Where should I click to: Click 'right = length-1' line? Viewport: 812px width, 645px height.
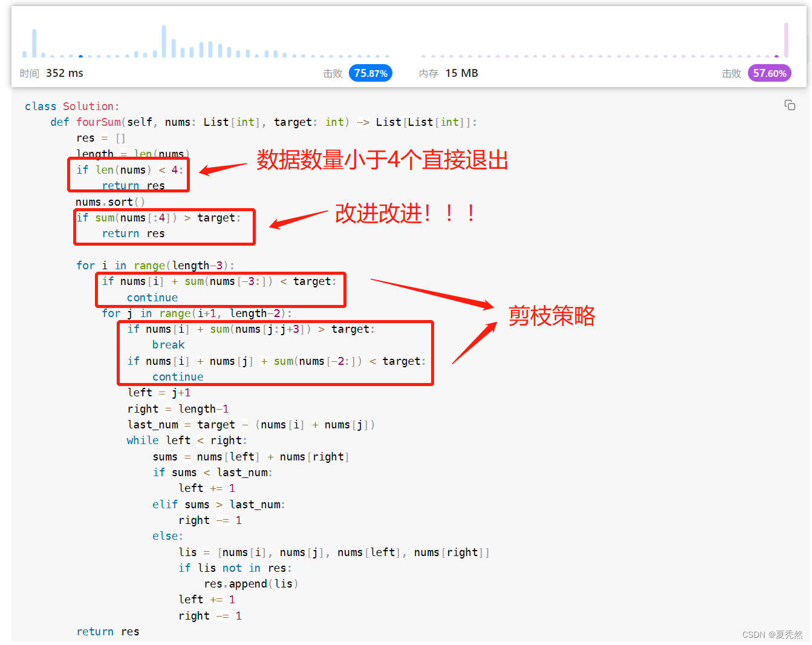[x=178, y=409]
